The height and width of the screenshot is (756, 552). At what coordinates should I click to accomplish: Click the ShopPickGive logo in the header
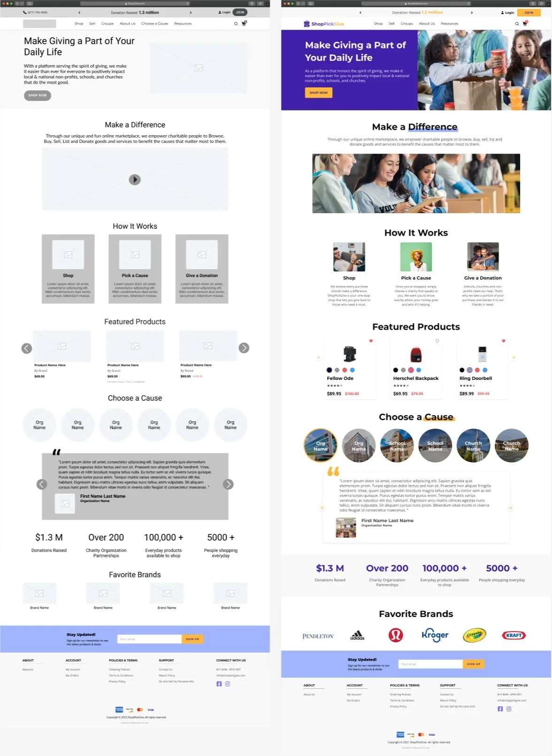click(324, 23)
